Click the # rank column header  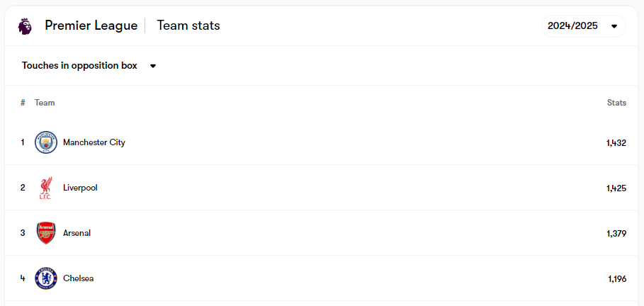[x=23, y=103]
